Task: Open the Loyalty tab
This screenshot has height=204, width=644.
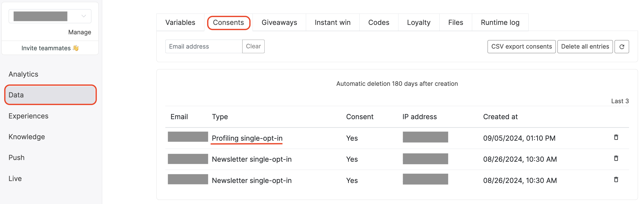Action: (418, 22)
